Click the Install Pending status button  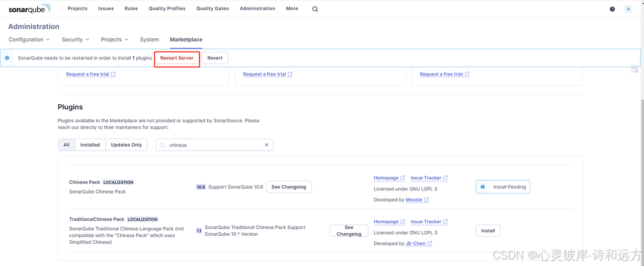tap(503, 187)
